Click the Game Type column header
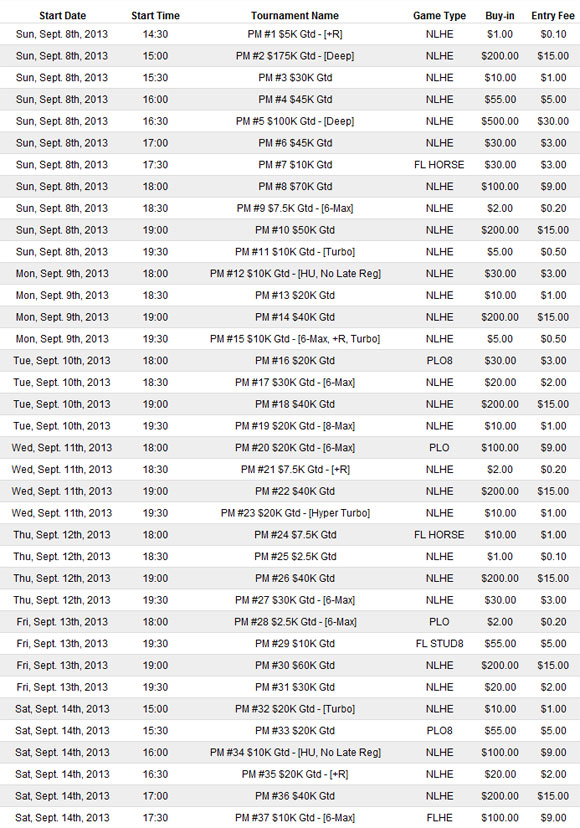Image resolution: width=580 pixels, height=828 pixels. (439, 16)
